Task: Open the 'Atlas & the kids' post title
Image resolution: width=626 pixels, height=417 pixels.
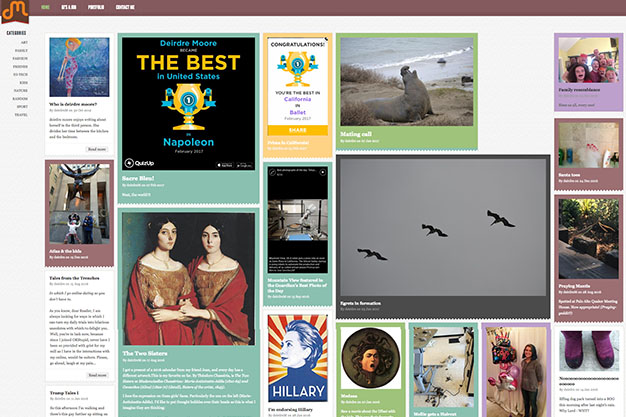Action: click(65, 251)
